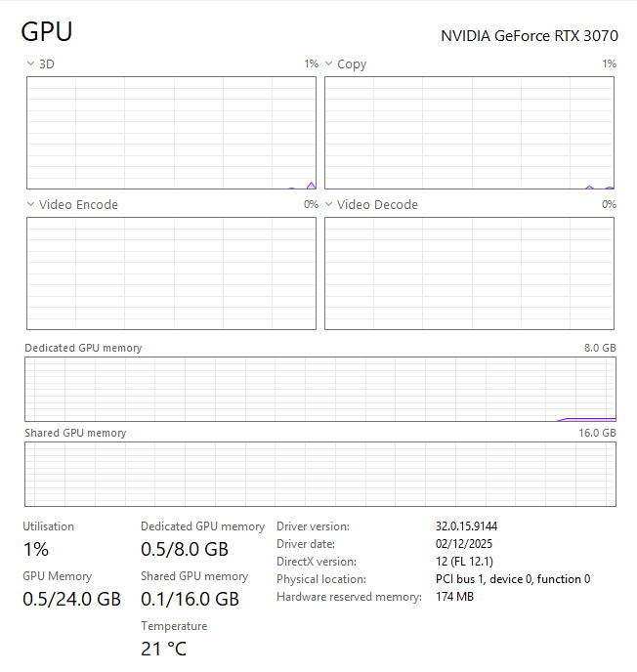Click inside the 3D usage graph

point(171,133)
